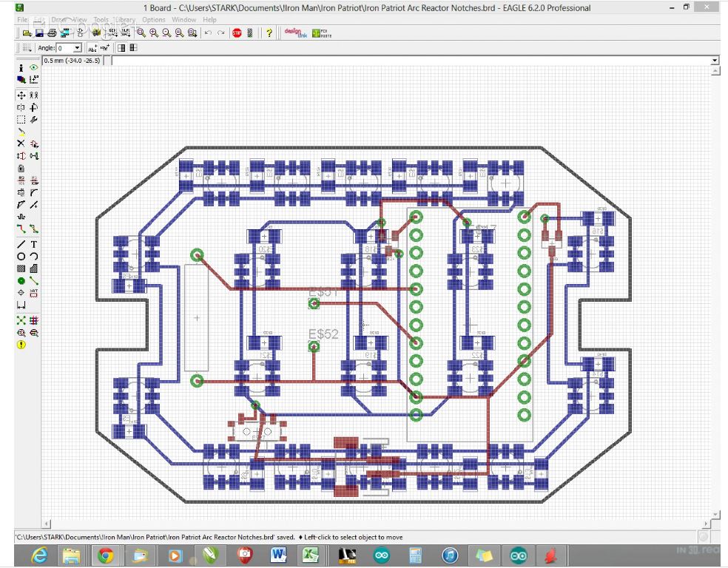Open the ERC check tool
The image size is (728, 568).
(x=21, y=332)
